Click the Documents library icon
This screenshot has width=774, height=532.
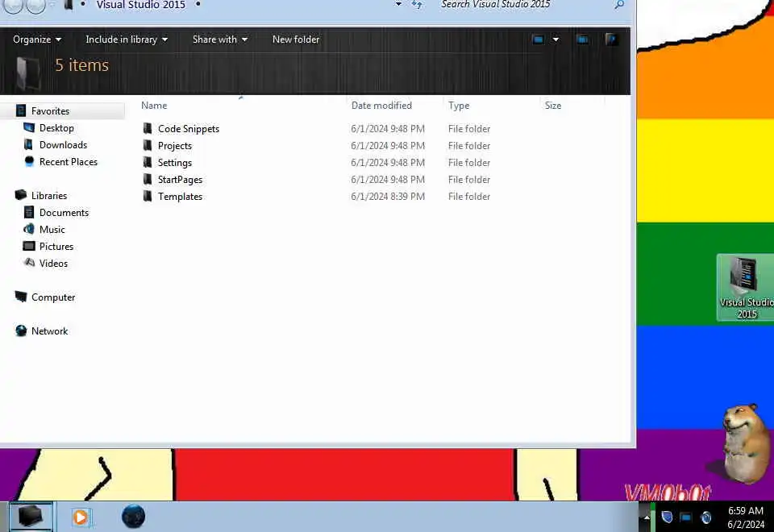point(29,212)
